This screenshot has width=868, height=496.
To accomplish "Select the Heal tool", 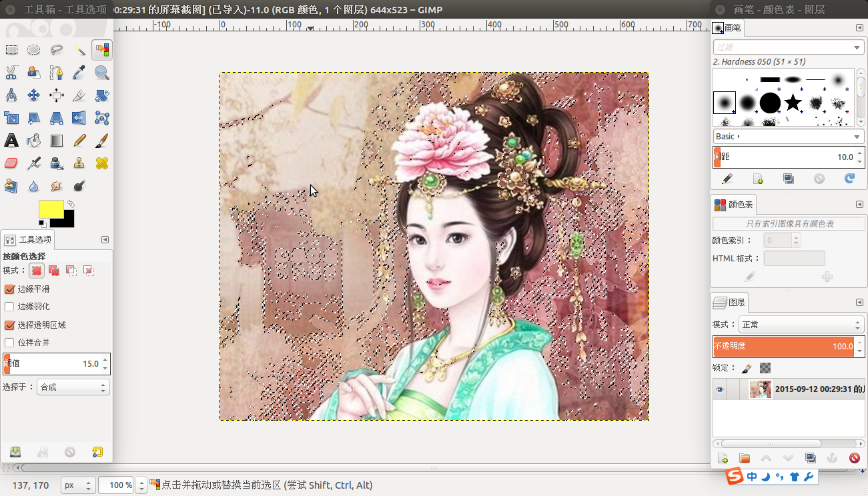I will click(102, 163).
